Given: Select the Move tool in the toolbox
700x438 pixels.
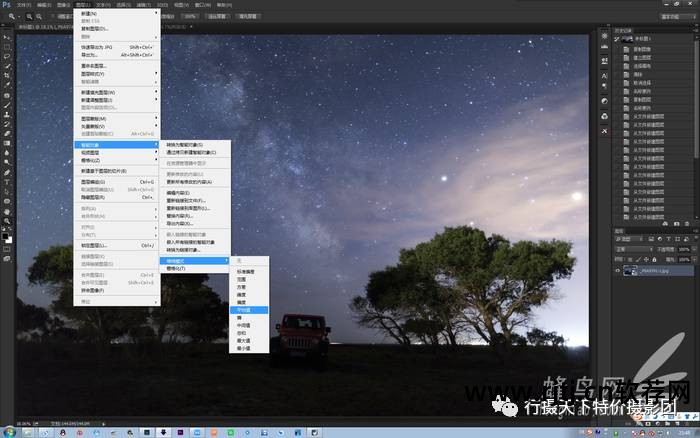Looking at the screenshot, I should (6, 37).
